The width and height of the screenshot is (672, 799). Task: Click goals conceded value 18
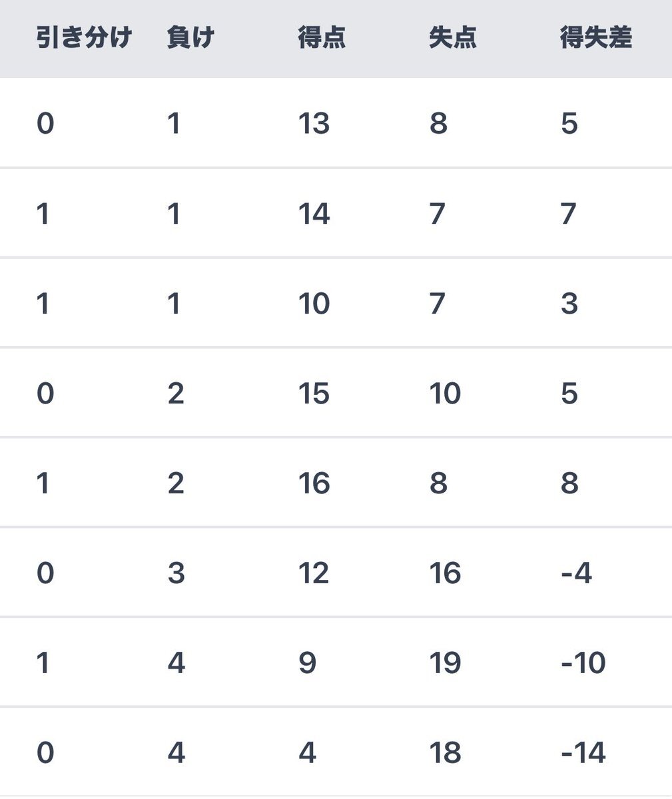click(445, 753)
